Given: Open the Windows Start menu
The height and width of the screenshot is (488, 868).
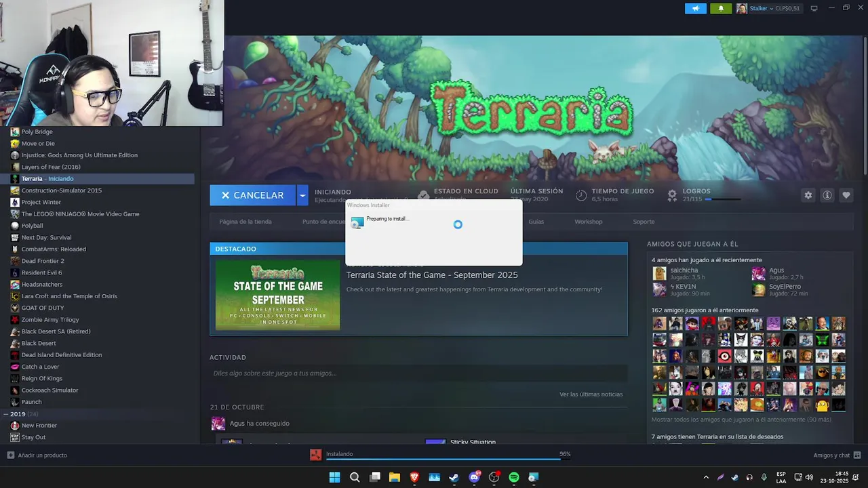Looking at the screenshot, I should coord(335,477).
